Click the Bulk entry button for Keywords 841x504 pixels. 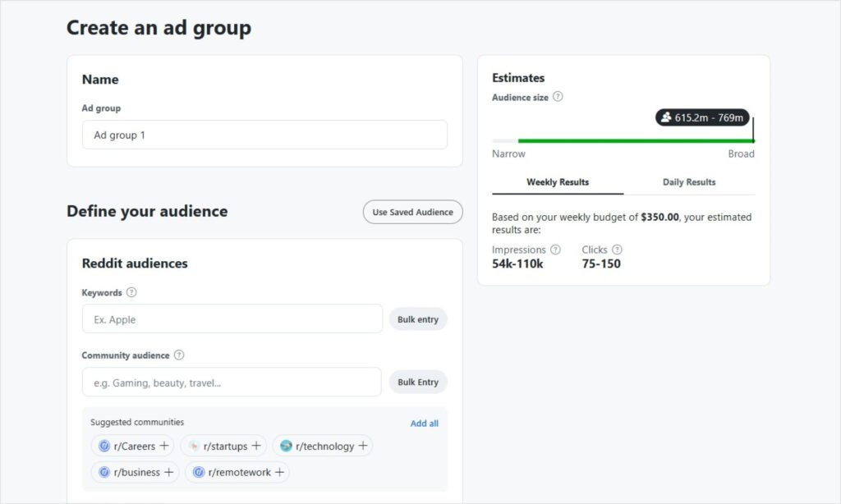tap(418, 319)
